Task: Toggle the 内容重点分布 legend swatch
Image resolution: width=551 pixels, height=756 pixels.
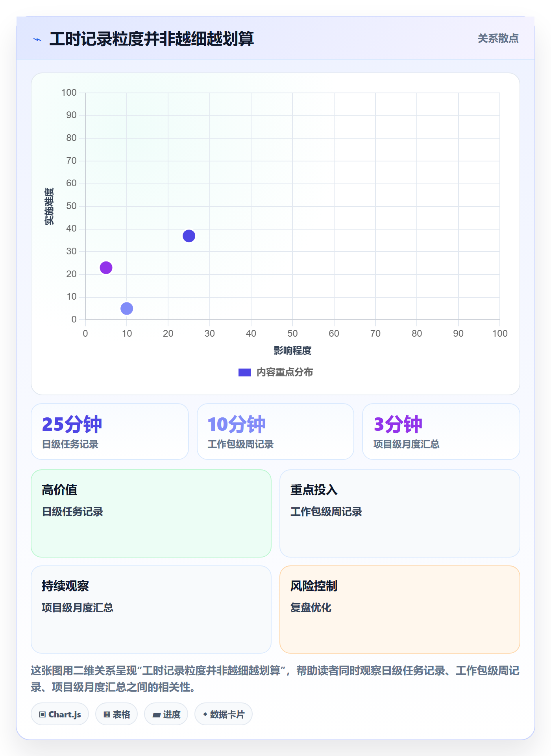Action: [x=244, y=372]
